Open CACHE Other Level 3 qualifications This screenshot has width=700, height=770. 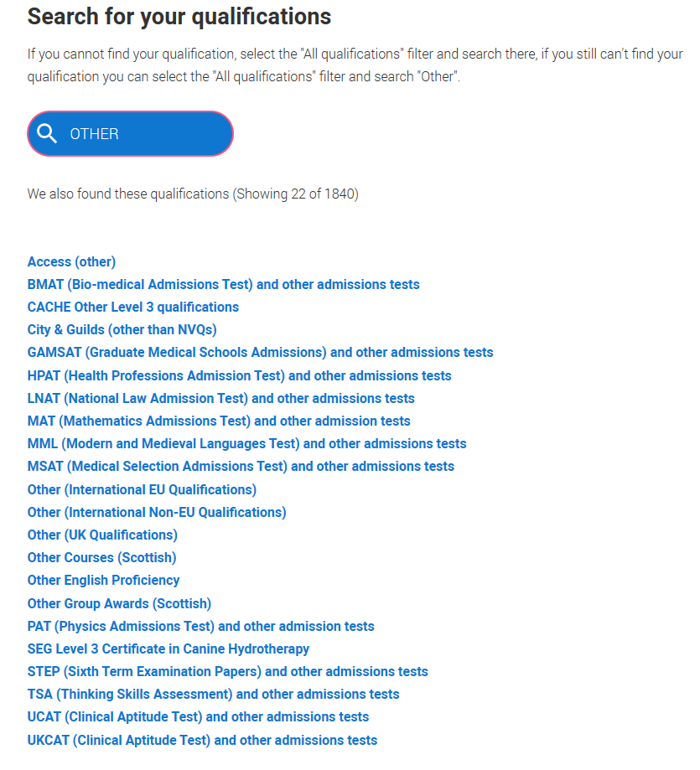pos(133,307)
